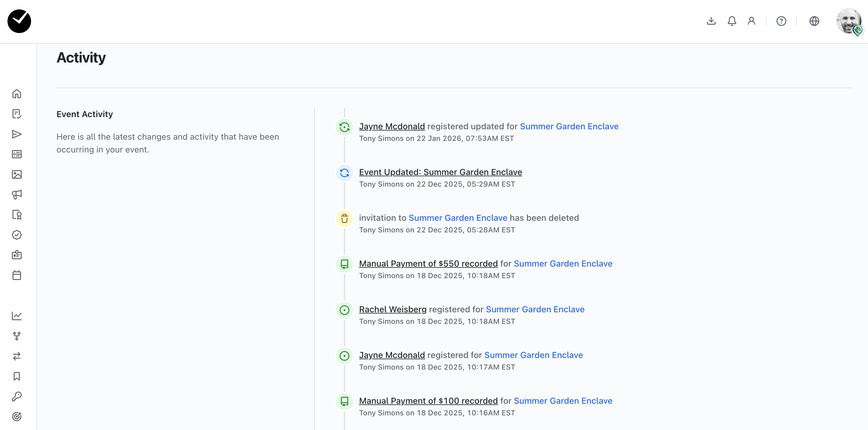Click the calendar icon in sidebar
Viewport: 868px width, 430px height.
[16, 275]
